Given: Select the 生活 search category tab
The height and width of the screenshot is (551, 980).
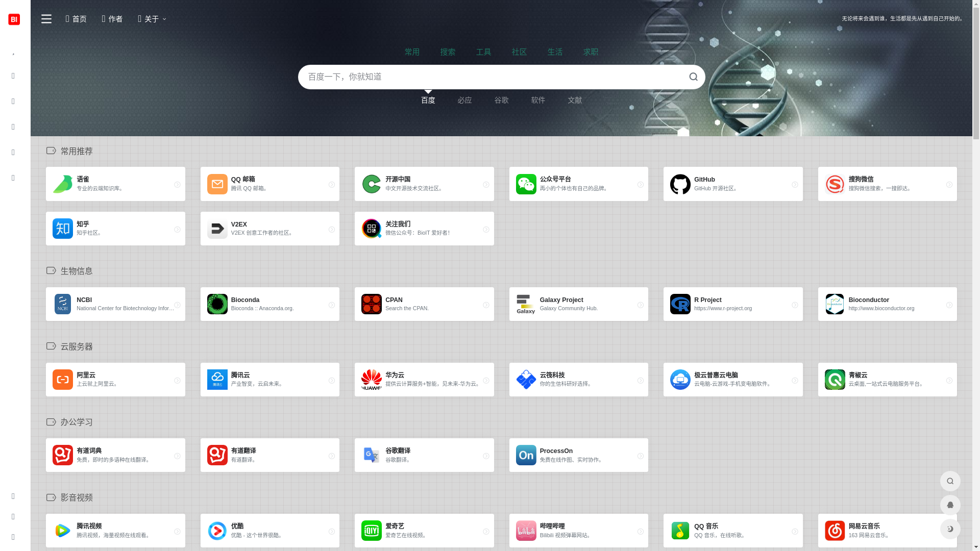Looking at the screenshot, I should tap(555, 52).
